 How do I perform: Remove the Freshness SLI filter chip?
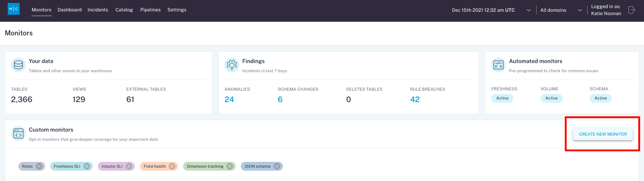coord(87,166)
